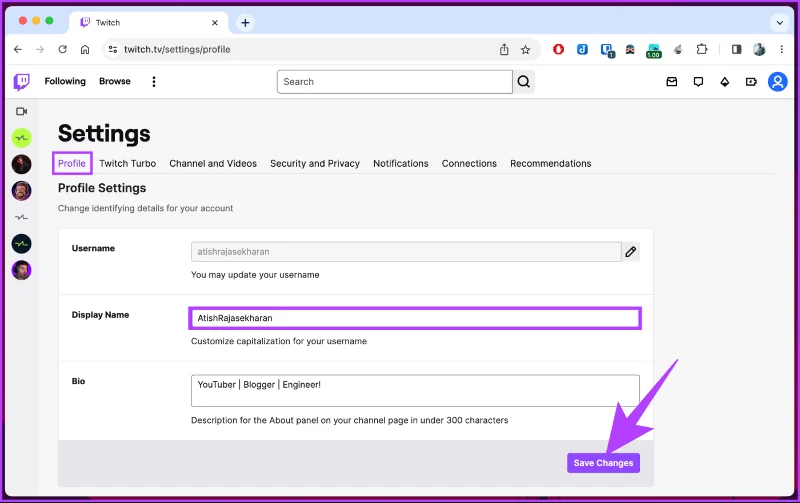Open the bottom purple-ringed channel avatar

pyautogui.click(x=21, y=270)
